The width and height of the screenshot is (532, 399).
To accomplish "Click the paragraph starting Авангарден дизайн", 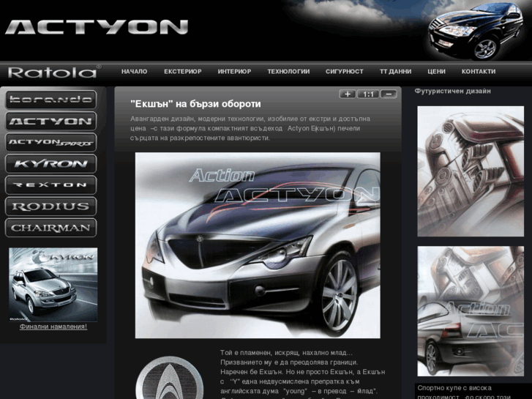I will [250, 128].
